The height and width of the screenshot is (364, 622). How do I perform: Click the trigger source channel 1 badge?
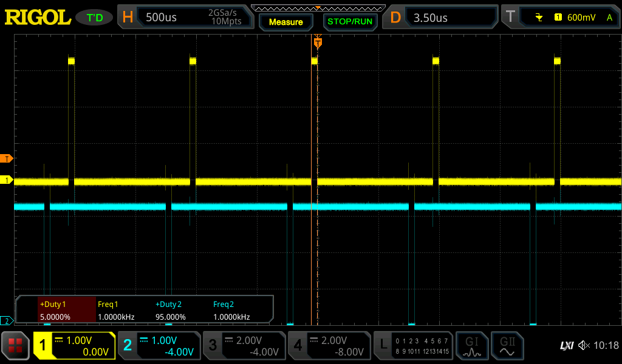point(558,17)
